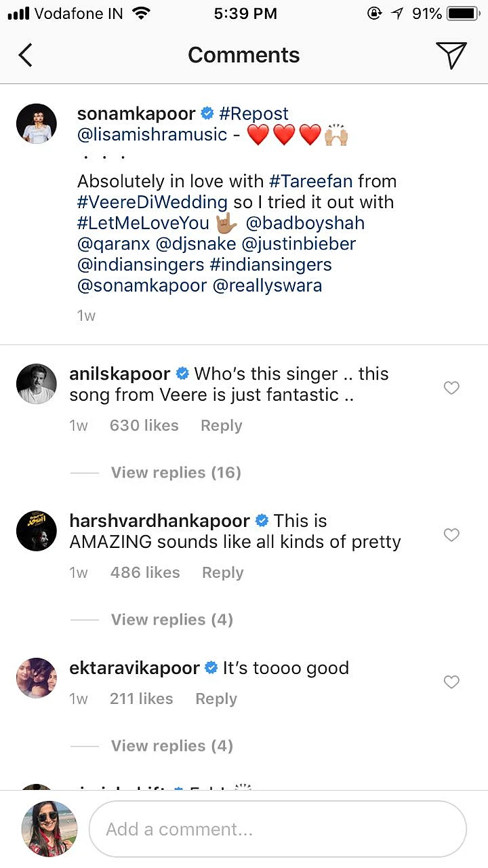Image resolution: width=488 pixels, height=868 pixels.
Task: Tap the Add a comment field
Action: [x=278, y=829]
